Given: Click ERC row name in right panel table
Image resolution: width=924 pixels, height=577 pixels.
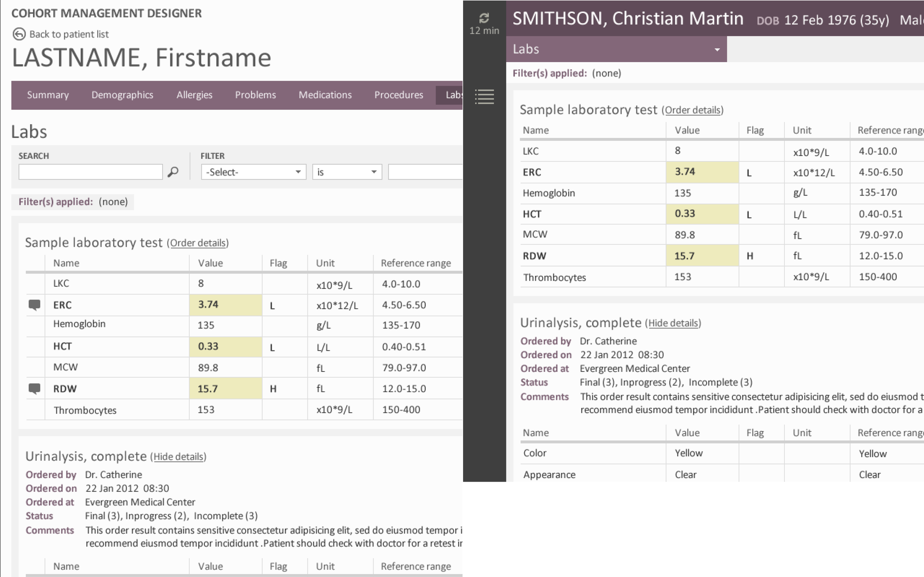Looking at the screenshot, I should 532,173.
